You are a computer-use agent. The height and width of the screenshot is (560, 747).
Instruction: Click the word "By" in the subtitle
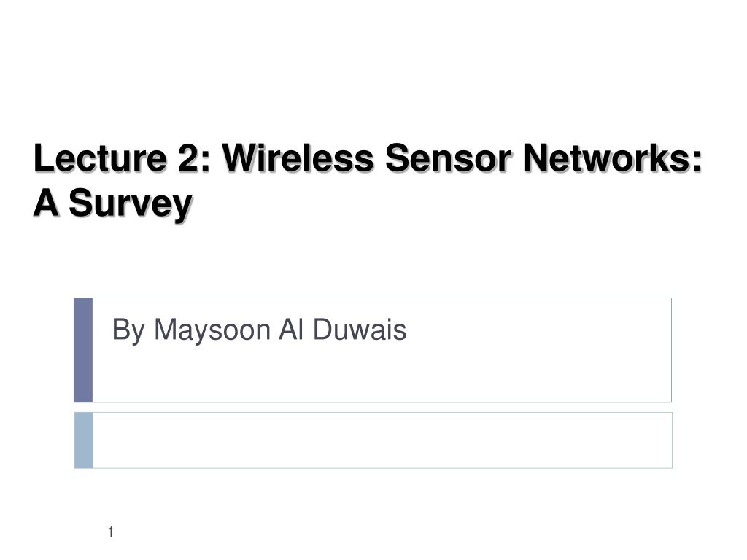click(128, 330)
